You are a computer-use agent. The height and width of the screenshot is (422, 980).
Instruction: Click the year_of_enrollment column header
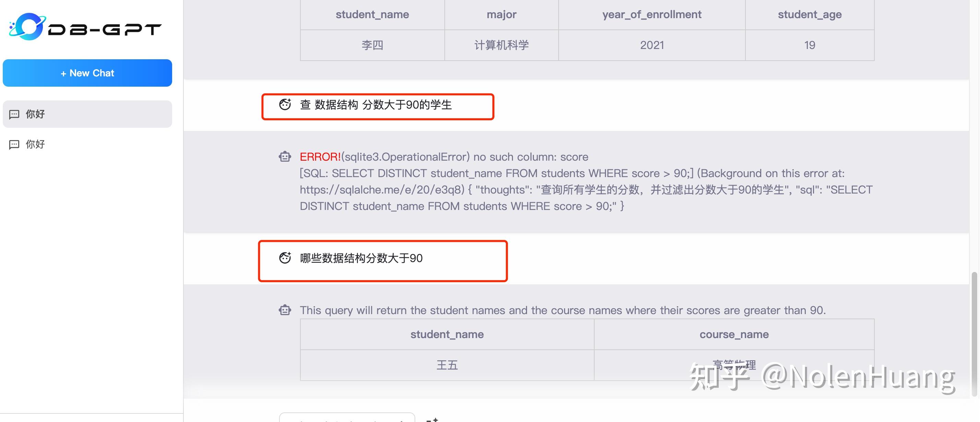[651, 14]
